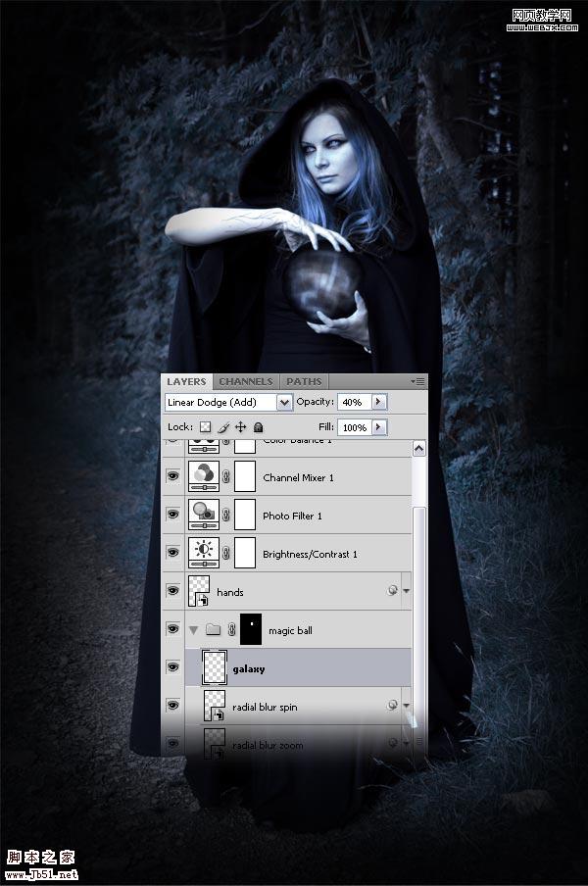The width and height of the screenshot is (588, 886).
Task: Open the Opacity slider arrow
Action: pos(378,402)
